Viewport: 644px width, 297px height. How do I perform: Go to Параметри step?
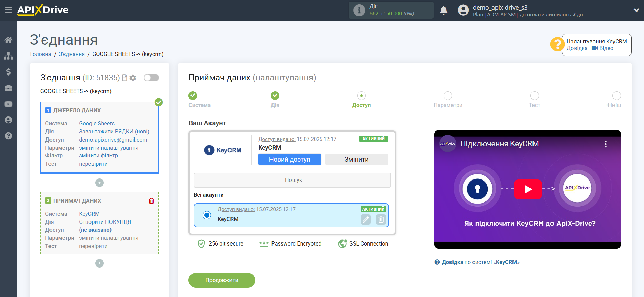pos(448,96)
